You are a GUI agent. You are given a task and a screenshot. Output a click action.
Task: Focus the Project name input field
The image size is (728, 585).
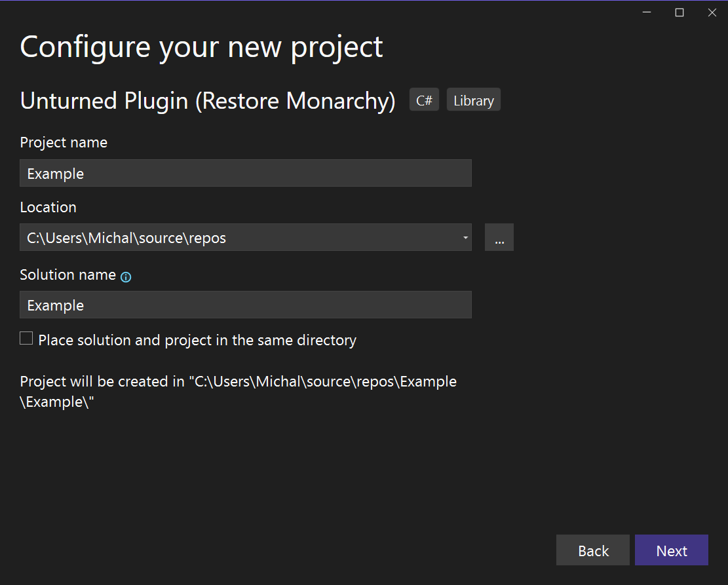point(246,174)
